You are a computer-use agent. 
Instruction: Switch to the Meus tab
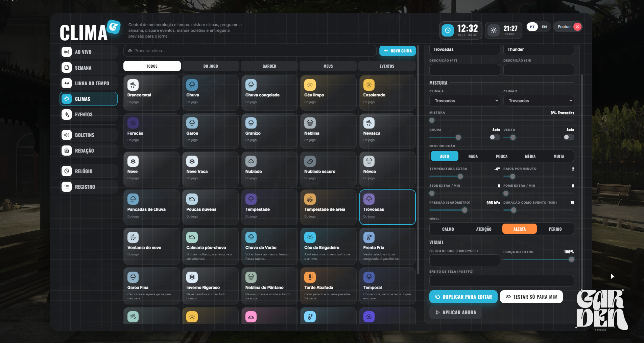pos(328,66)
